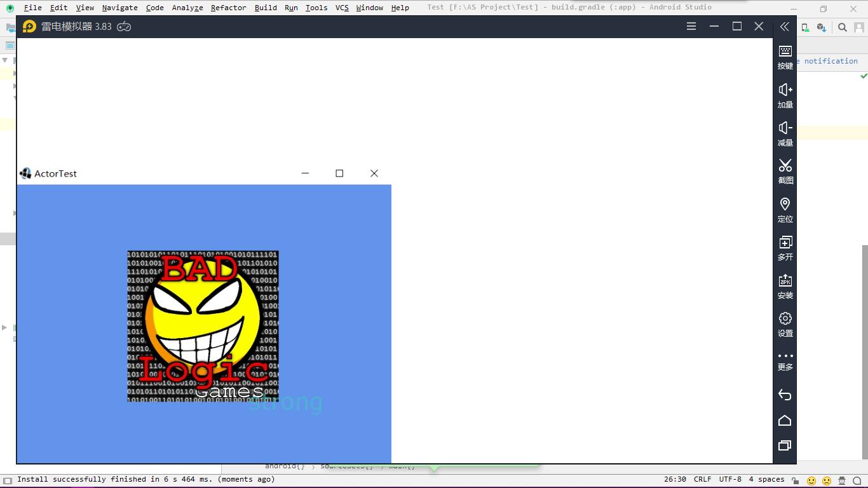Open the keyboard mapping (按键) tool
Image resolution: width=868 pixels, height=488 pixels.
click(785, 57)
